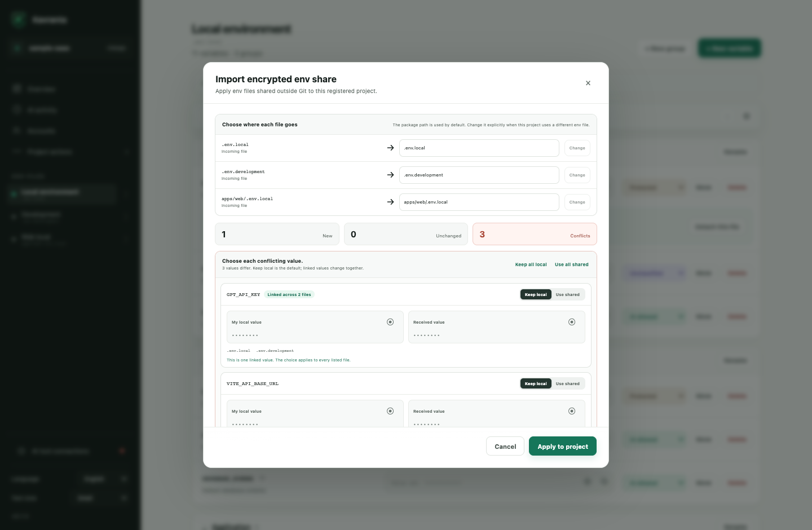Click the My local value card for GPT_API_KEY
This screenshot has width=812, height=530.
click(x=315, y=327)
